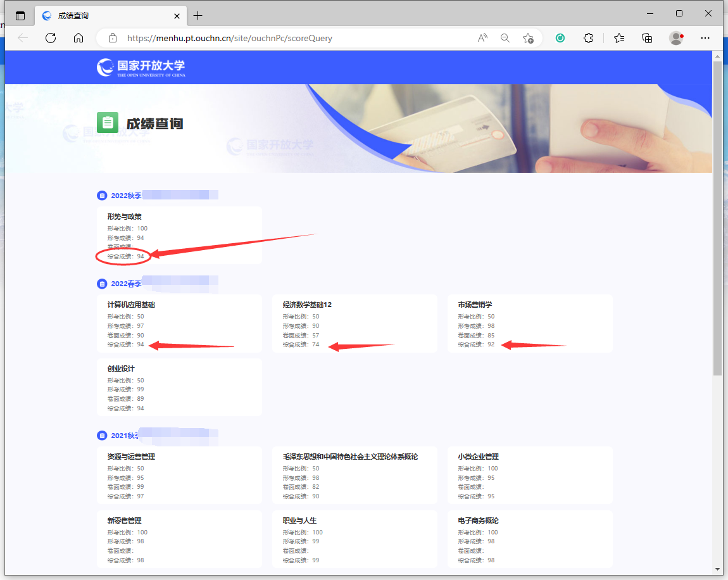
Task: Refresh the score query page
Action: (51, 38)
